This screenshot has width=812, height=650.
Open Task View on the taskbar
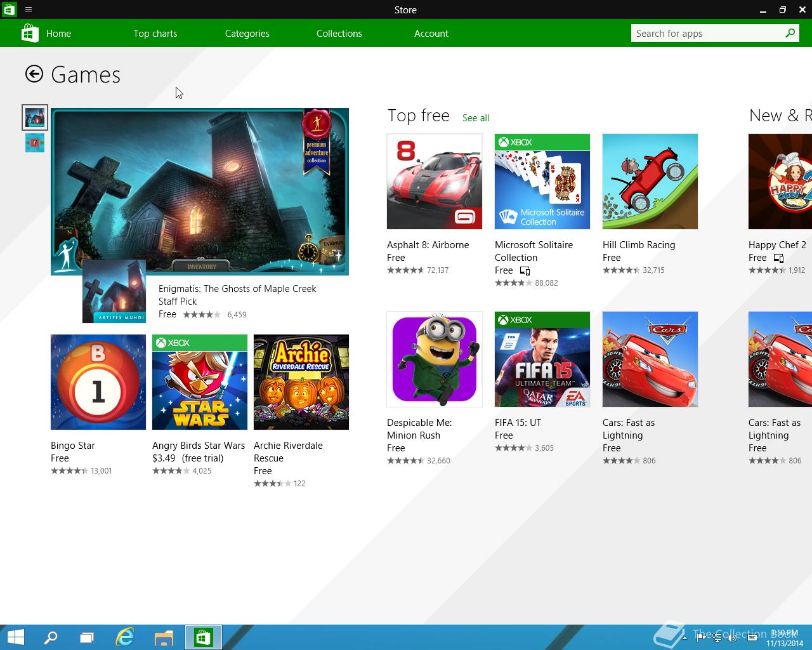click(87, 637)
